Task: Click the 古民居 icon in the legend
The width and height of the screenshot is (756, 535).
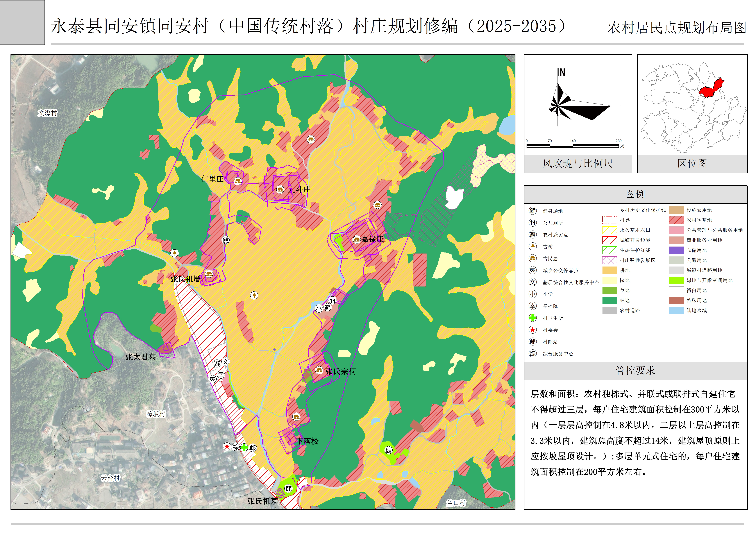Action: point(533,258)
